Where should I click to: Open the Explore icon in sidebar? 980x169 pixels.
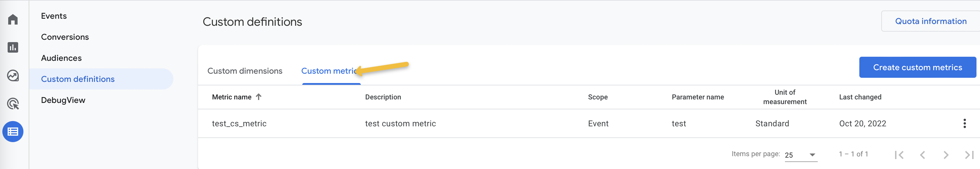tap(13, 75)
